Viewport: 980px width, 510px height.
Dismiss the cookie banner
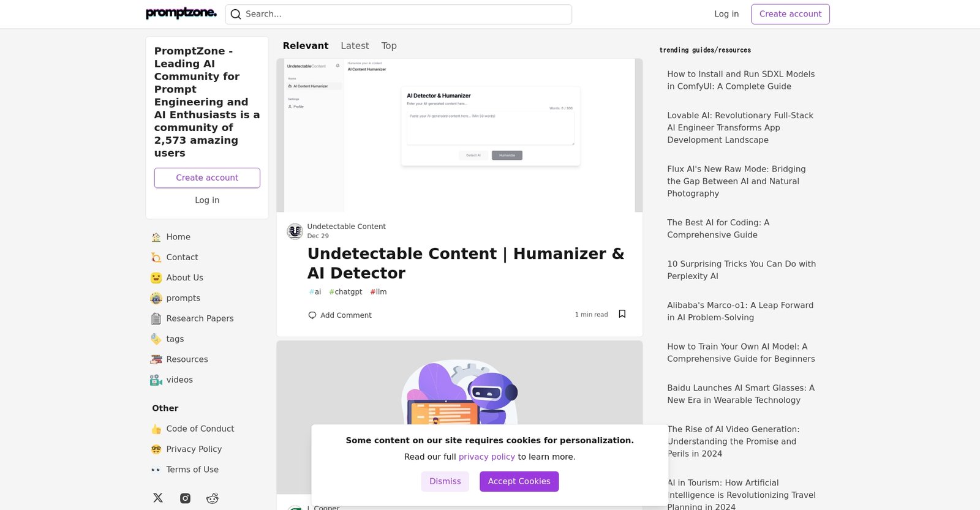point(445,481)
